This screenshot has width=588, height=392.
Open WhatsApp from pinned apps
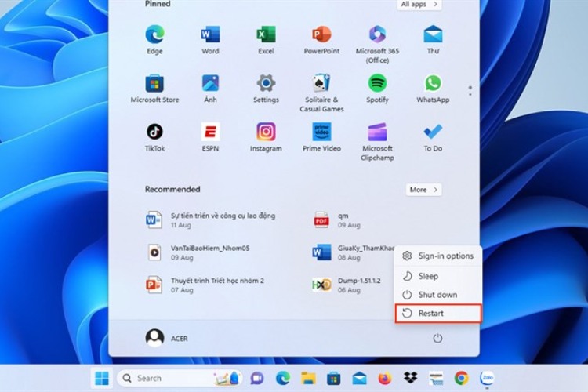[433, 84]
